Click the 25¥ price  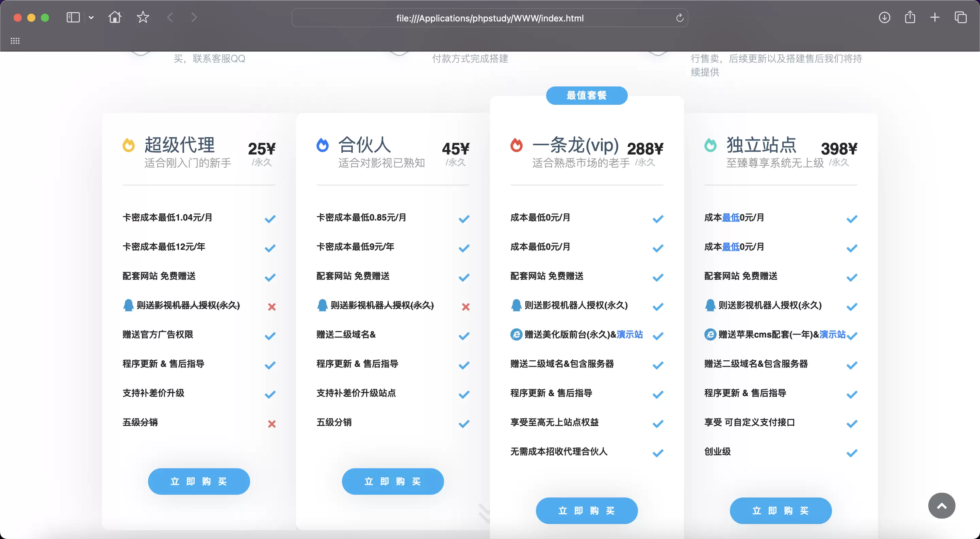(x=262, y=149)
